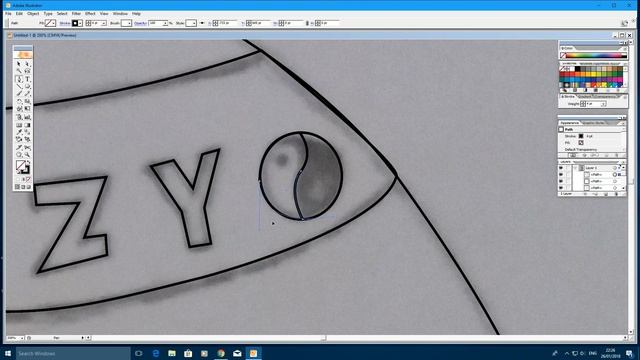Select the Scissors tool
640x360 pixels.
[x=27, y=147]
